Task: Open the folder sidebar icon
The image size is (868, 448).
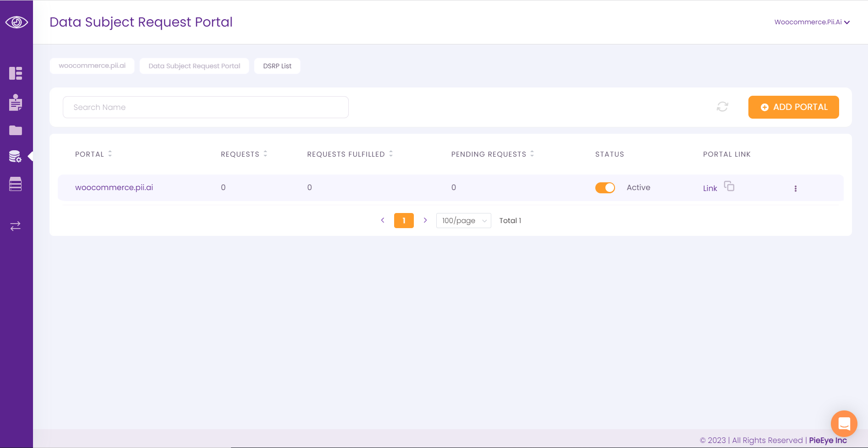Action: [16, 131]
